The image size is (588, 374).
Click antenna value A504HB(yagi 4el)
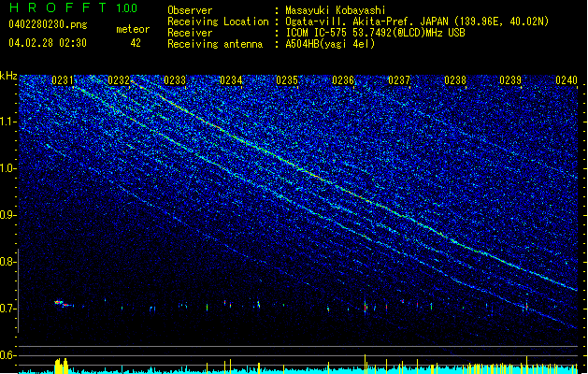tap(330, 44)
